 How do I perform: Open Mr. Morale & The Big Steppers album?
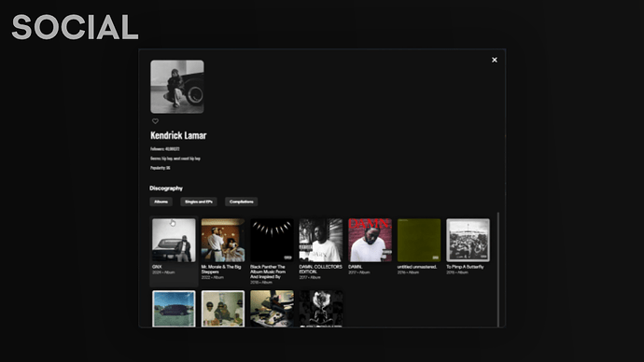[223, 240]
